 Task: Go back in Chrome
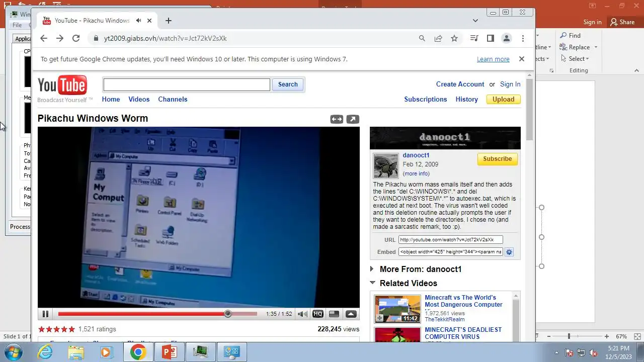pyautogui.click(x=44, y=38)
